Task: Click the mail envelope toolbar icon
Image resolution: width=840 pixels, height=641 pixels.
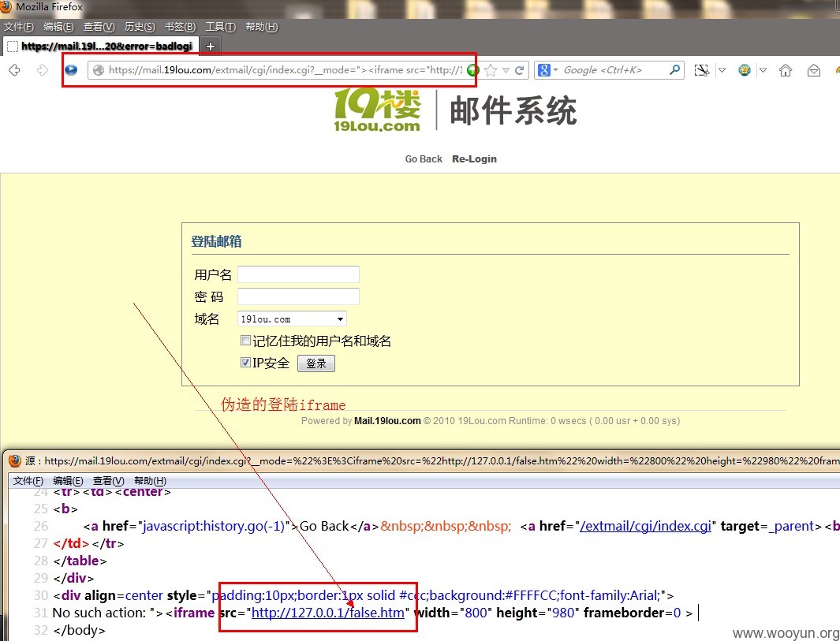Action: (814, 70)
